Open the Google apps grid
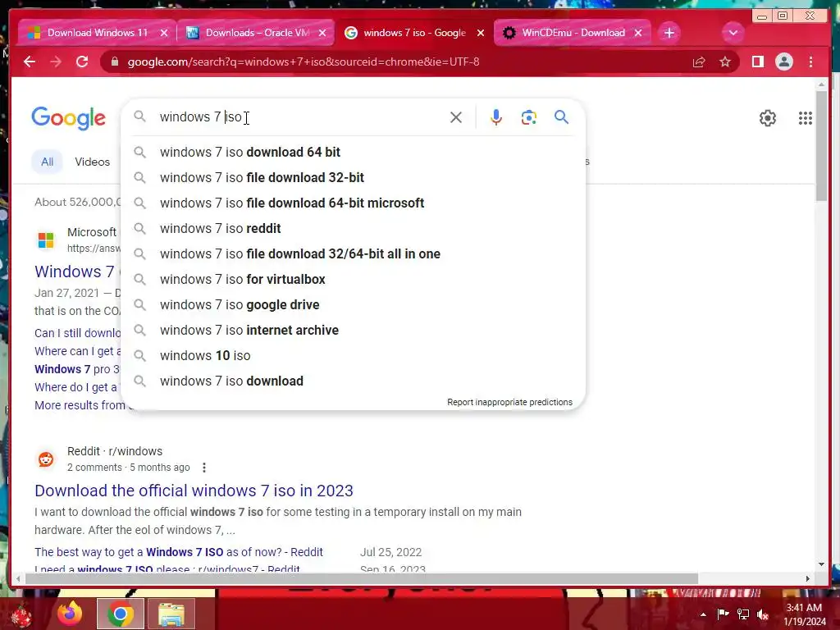Screen dimensions: 840x630 806,118
